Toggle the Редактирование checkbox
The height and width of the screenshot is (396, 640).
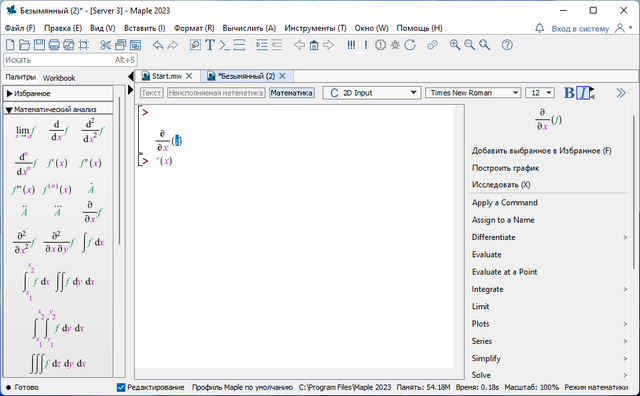pyautogui.click(x=121, y=387)
